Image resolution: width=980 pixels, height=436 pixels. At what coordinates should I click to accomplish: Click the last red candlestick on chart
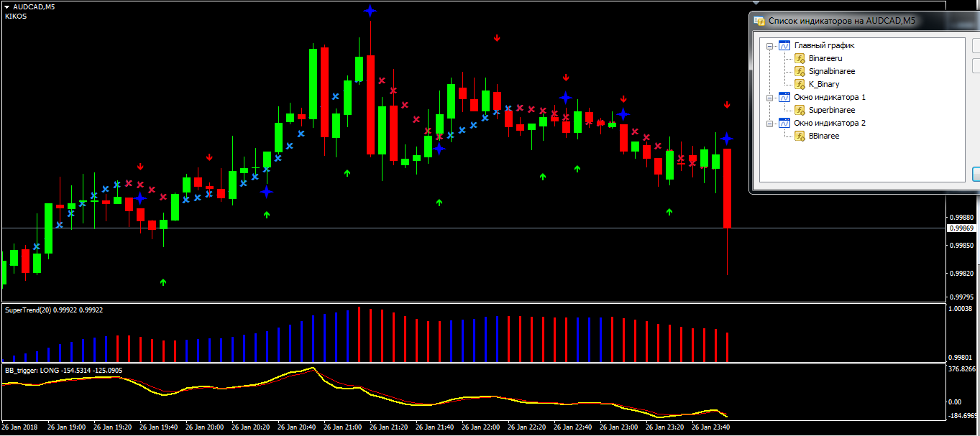[x=728, y=187]
